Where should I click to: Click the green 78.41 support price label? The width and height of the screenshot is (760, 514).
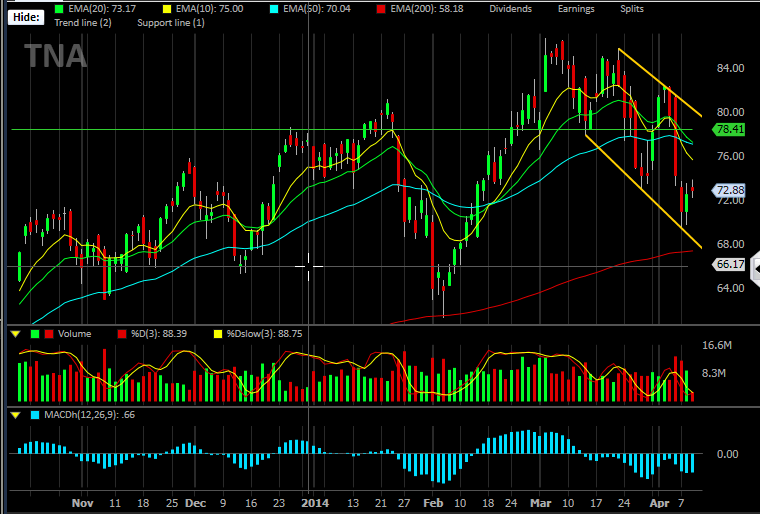click(728, 129)
